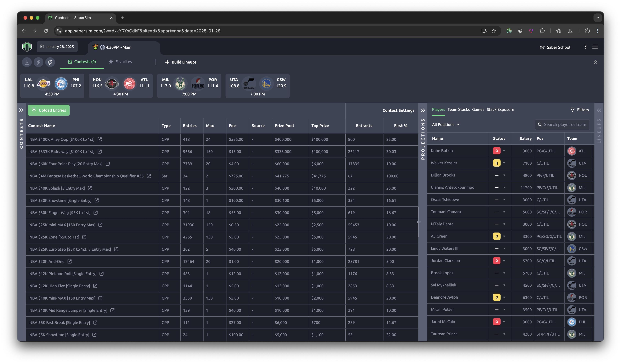621x364 pixels.
Task: Open Contest Settings
Action: coord(398,111)
